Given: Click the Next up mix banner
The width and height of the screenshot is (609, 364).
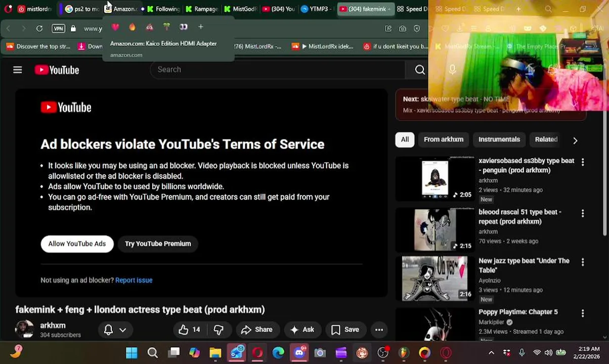Looking at the screenshot, I should tap(491, 105).
